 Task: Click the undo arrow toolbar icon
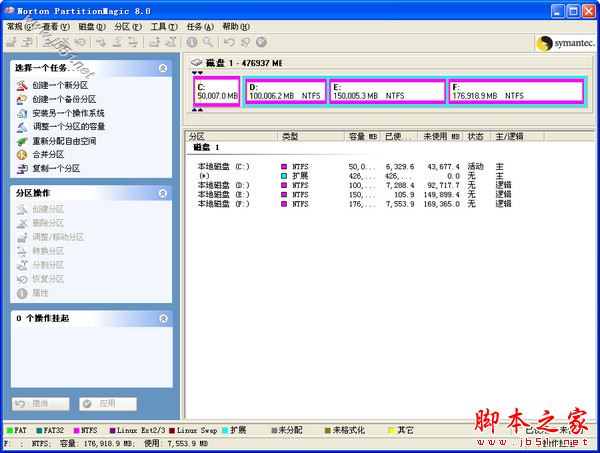coord(229,42)
